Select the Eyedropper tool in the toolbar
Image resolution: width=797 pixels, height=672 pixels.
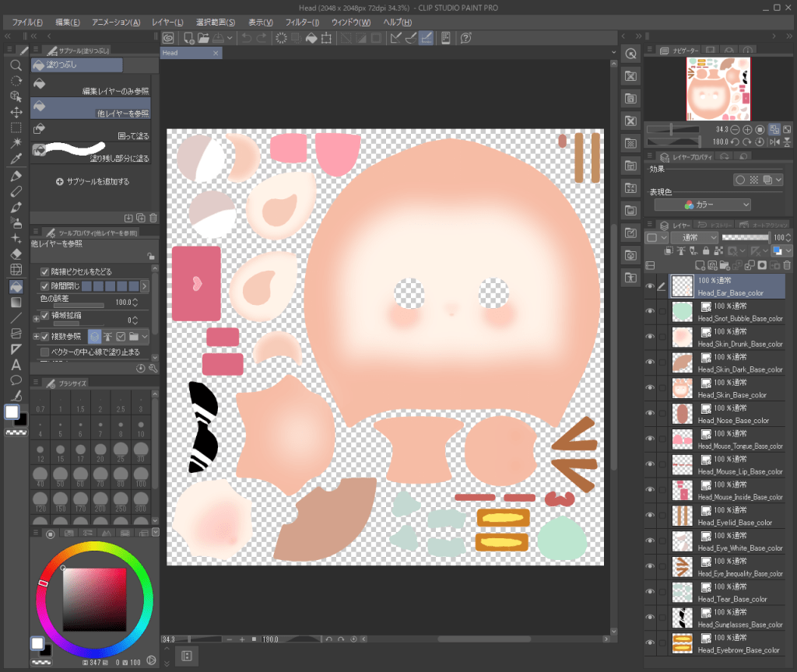pyautogui.click(x=16, y=159)
